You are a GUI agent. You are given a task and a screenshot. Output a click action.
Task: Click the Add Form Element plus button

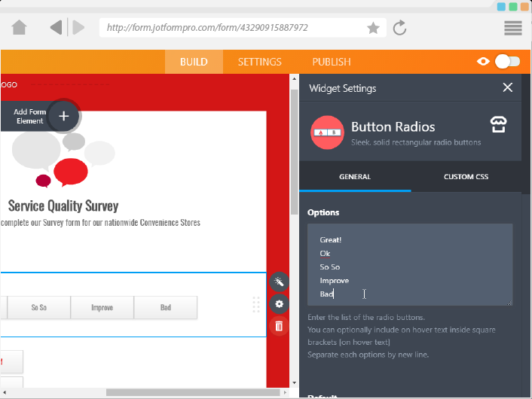[63, 116]
